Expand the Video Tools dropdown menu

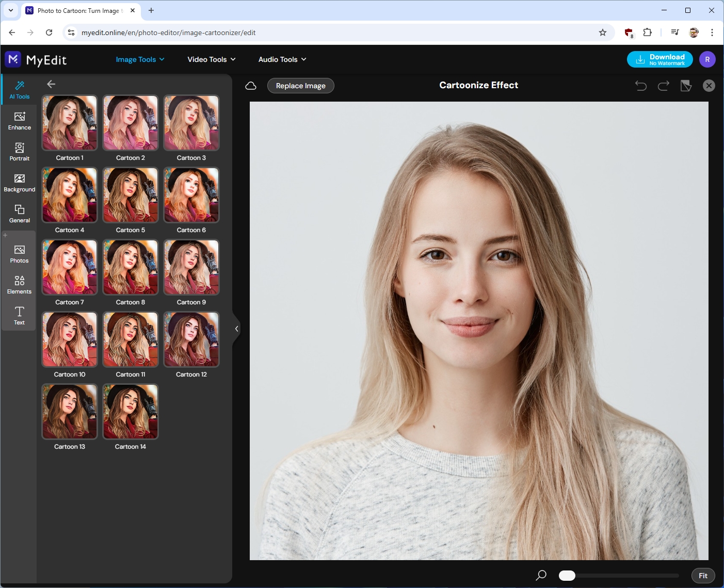click(x=211, y=59)
